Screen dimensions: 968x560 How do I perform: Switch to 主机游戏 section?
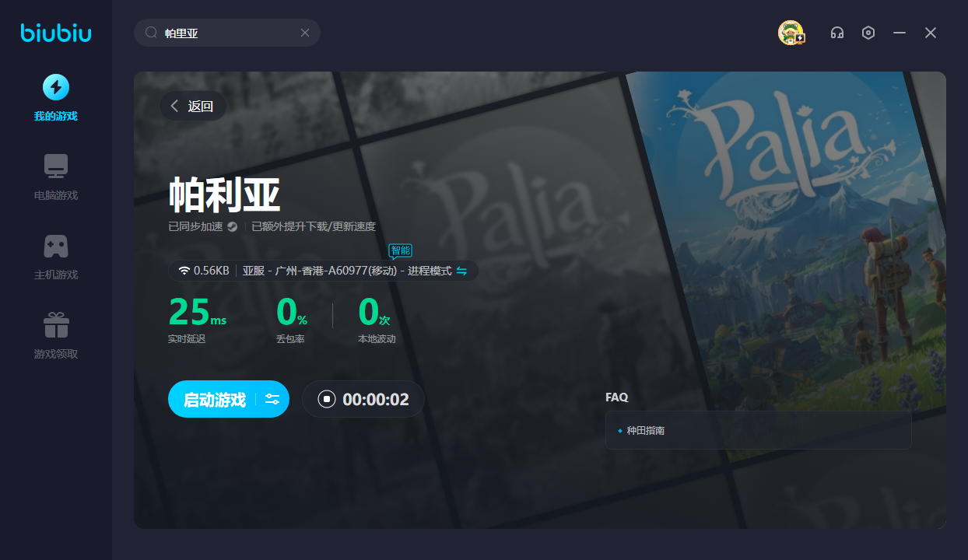(x=56, y=257)
